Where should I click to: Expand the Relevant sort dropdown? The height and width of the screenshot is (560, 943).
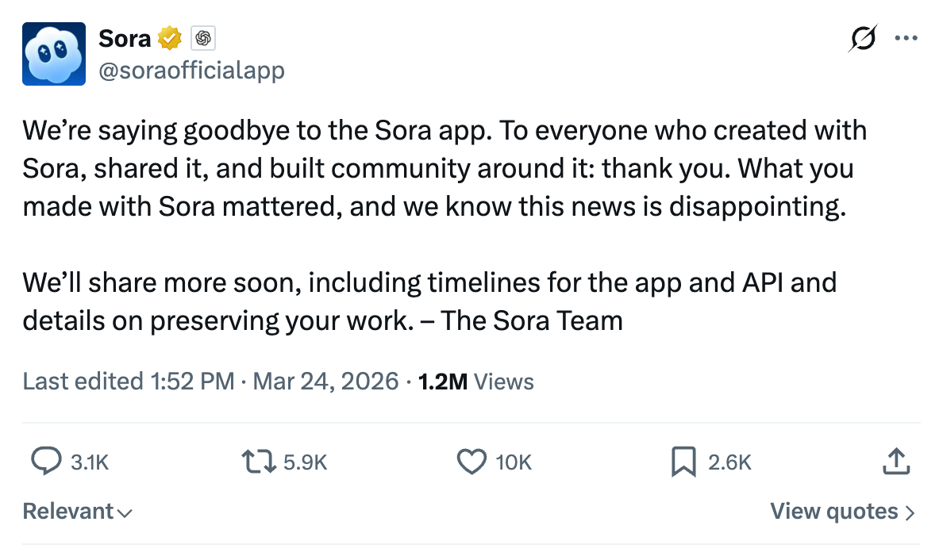pyautogui.click(x=77, y=512)
